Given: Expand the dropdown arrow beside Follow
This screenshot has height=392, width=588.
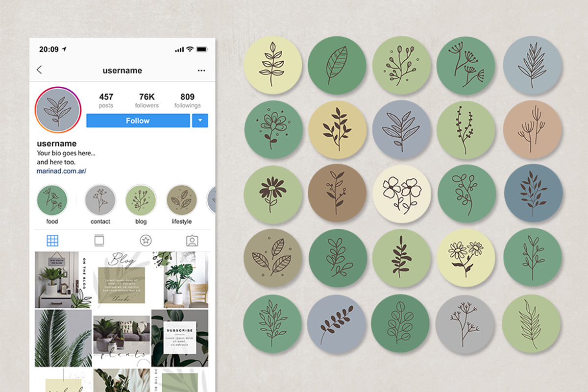Looking at the screenshot, I should [200, 121].
